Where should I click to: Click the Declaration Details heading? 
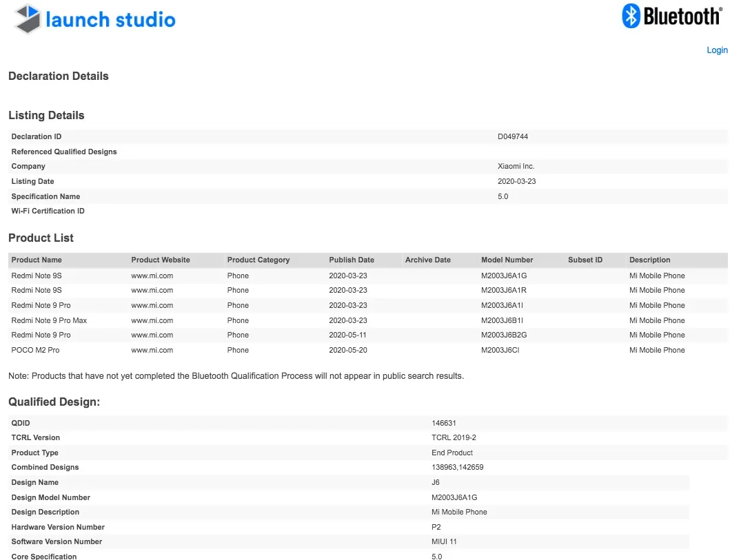point(59,76)
